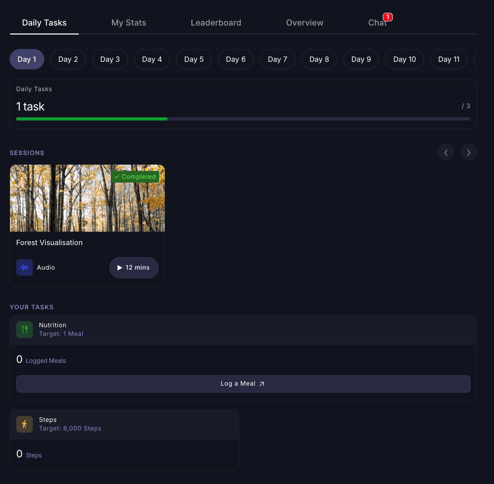
Task: Go to the Overview tab
Action: [304, 23]
